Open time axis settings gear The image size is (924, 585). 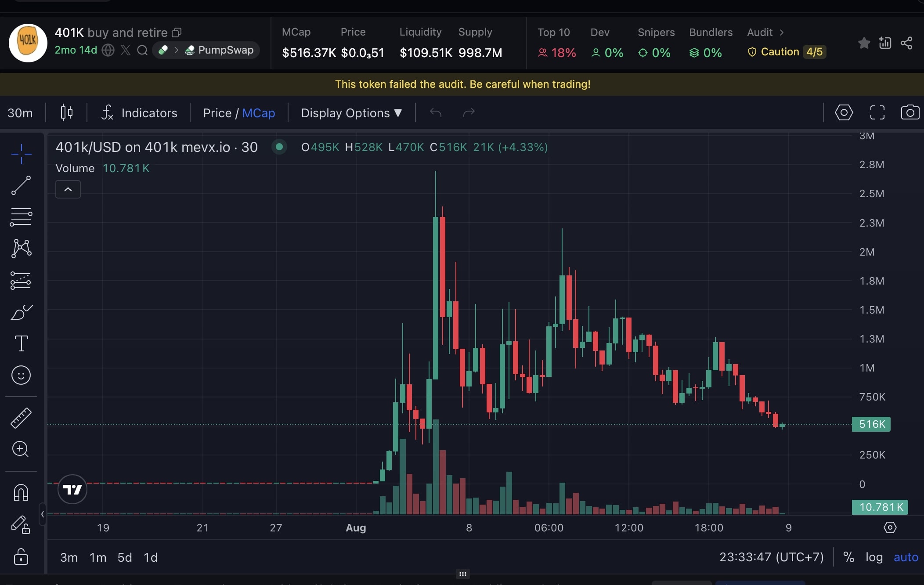(890, 527)
